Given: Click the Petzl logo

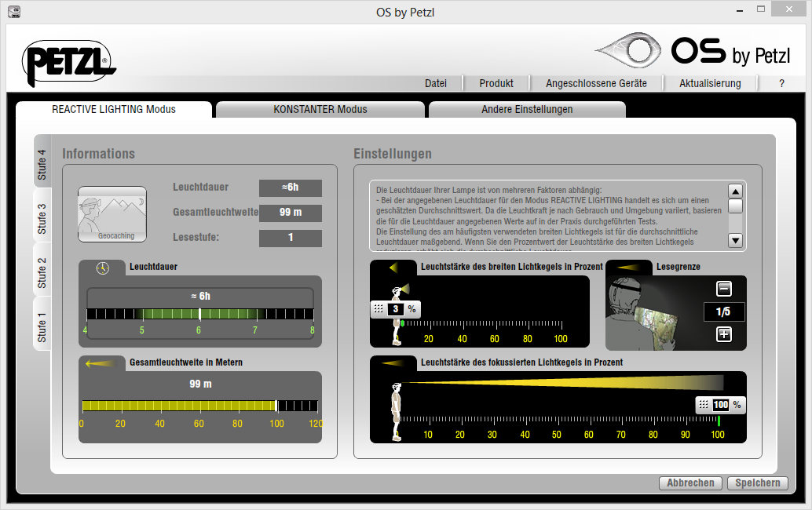Looking at the screenshot, I should pos(69,63).
